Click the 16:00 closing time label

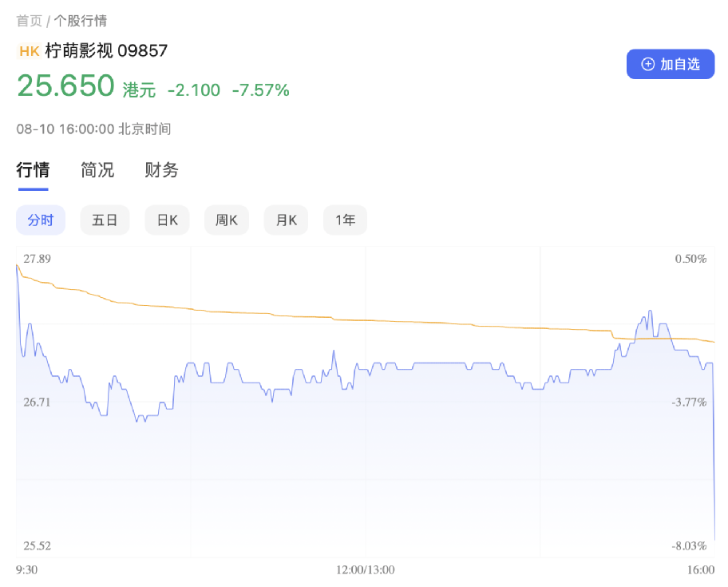[701, 569]
